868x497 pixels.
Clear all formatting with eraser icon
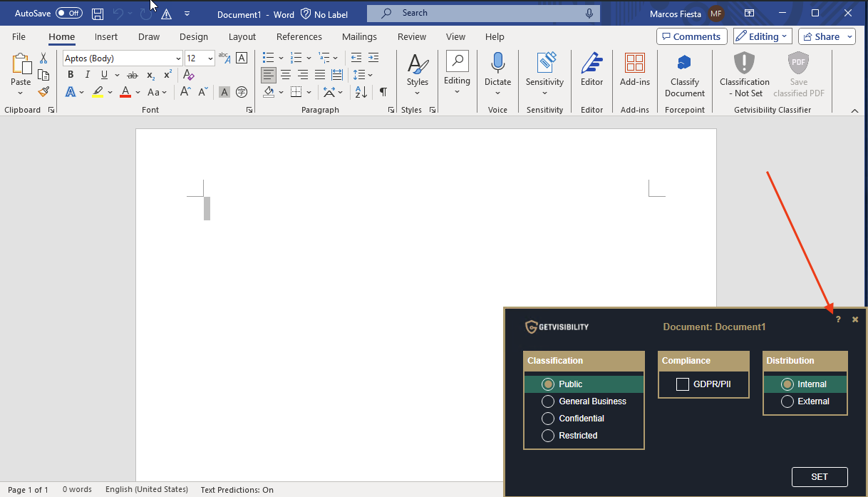pos(189,75)
